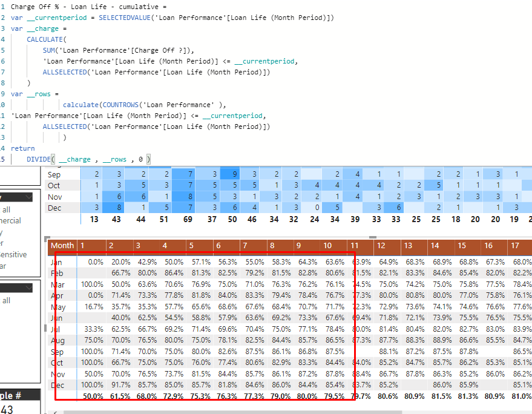Click the '54.5%' cell in the Jun row
This screenshot has height=414, width=532.
click(x=174, y=318)
